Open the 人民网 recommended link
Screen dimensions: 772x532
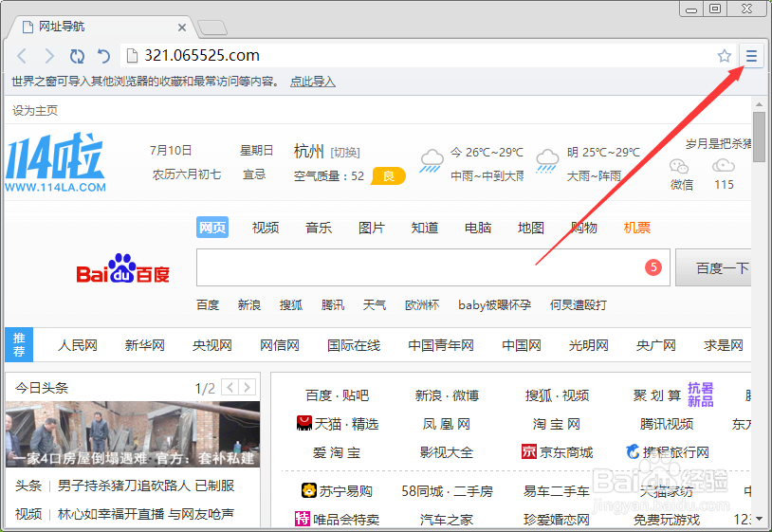pos(78,345)
